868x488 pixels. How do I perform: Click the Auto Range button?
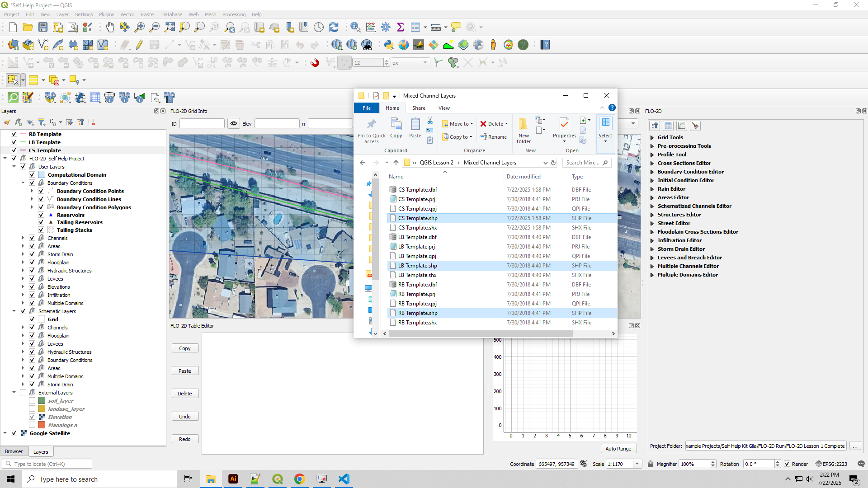click(618, 449)
